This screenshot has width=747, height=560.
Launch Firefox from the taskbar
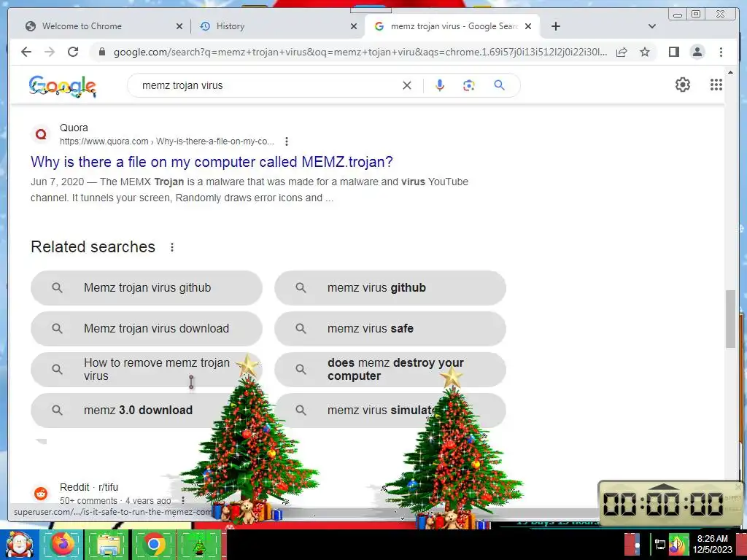(62, 544)
